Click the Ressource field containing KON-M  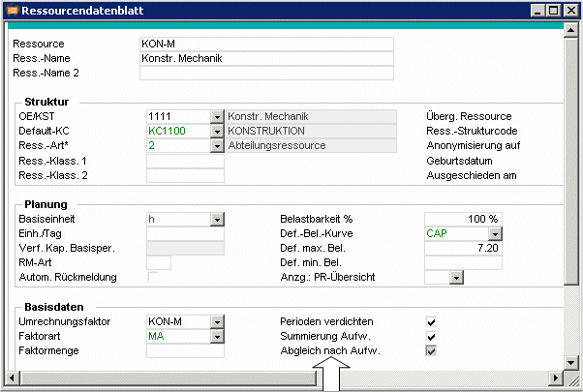266,44
